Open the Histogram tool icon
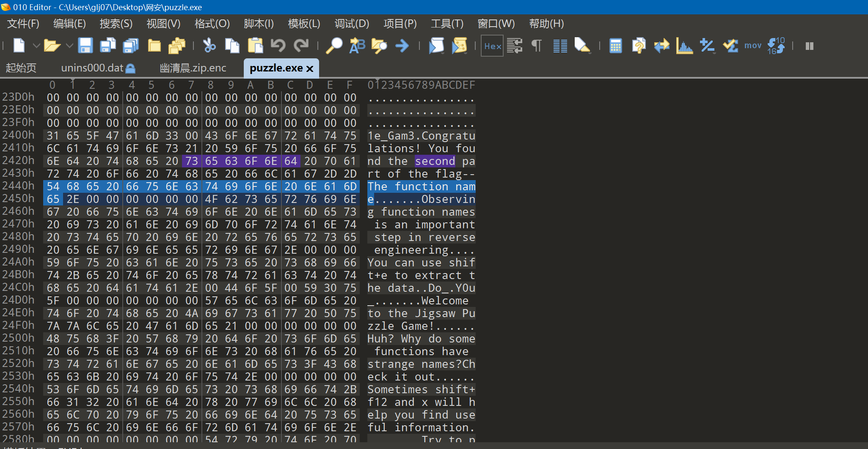Viewport: 868px width, 449px height. pyautogui.click(x=684, y=46)
